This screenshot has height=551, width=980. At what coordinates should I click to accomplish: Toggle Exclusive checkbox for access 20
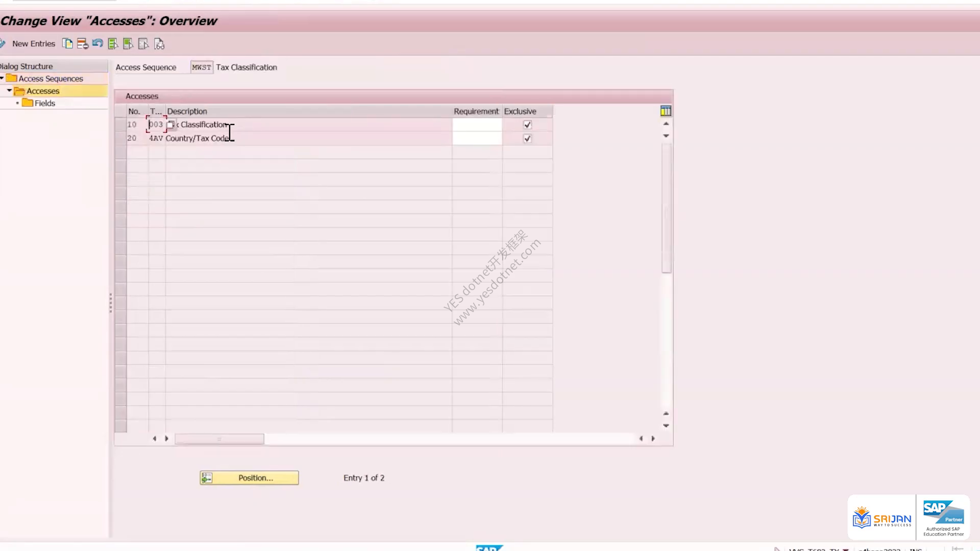(x=527, y=138)
